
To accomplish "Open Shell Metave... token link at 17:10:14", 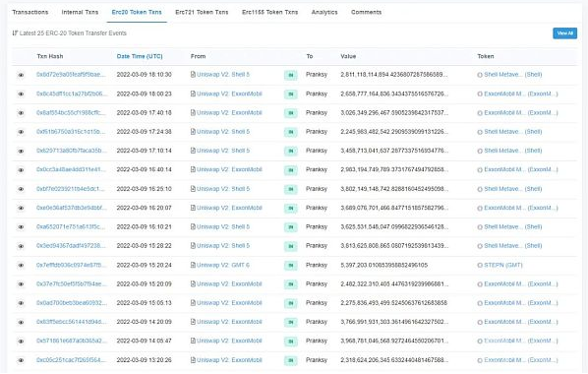I will tap(513, 151).
